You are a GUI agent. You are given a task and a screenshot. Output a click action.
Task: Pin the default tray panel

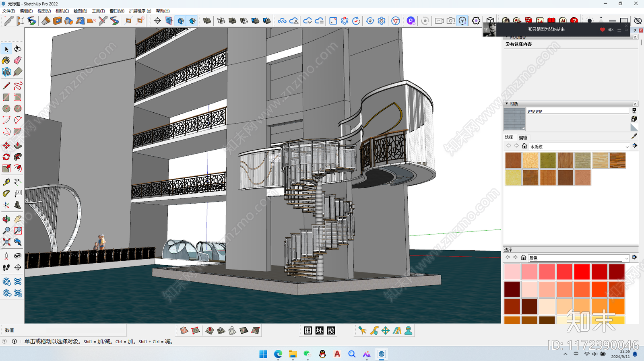point(635,30)
